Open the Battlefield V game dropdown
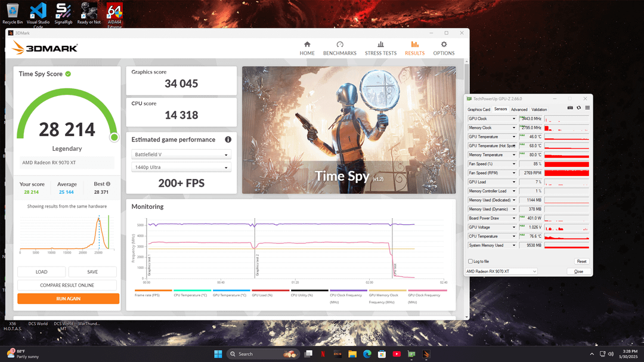 point(181,154)
